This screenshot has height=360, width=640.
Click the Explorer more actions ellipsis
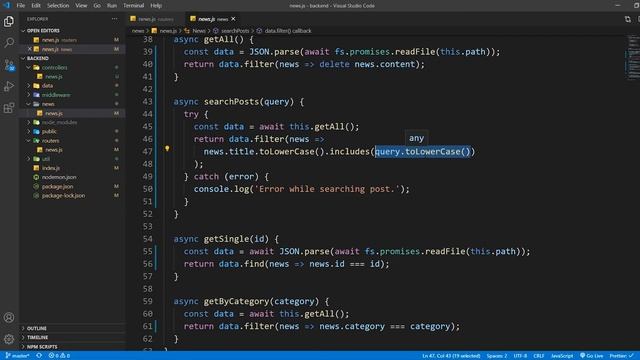click(x=114, y=19)
